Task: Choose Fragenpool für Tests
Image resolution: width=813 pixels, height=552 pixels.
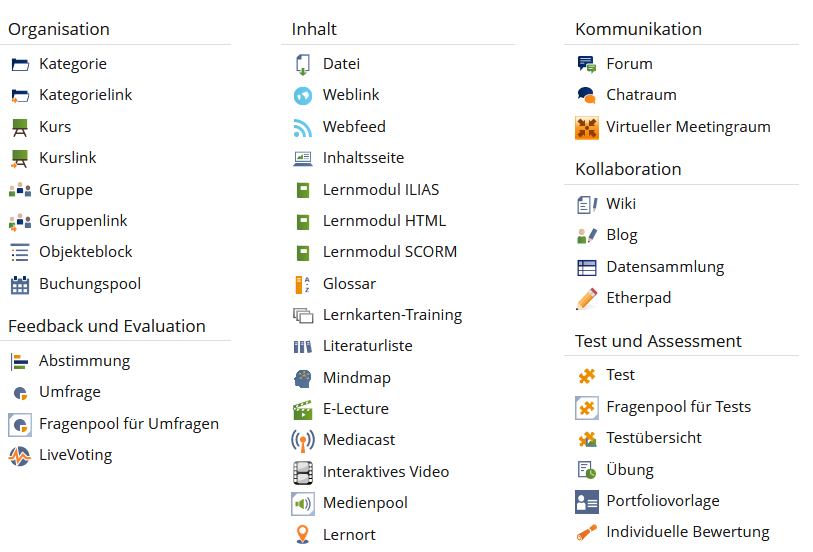Action: (x=678, y=407)
